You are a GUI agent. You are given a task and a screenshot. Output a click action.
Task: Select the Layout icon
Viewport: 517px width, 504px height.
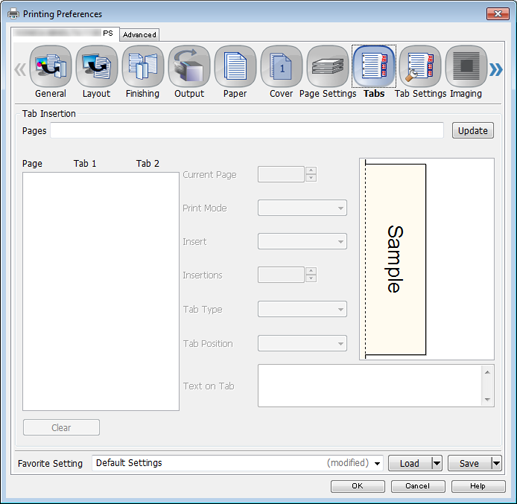pyautogui.click(x=97, y=66)
